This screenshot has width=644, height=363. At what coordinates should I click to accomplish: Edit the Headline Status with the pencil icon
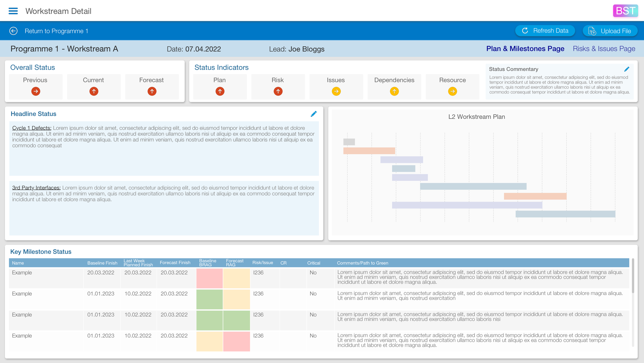coord(314,114)
